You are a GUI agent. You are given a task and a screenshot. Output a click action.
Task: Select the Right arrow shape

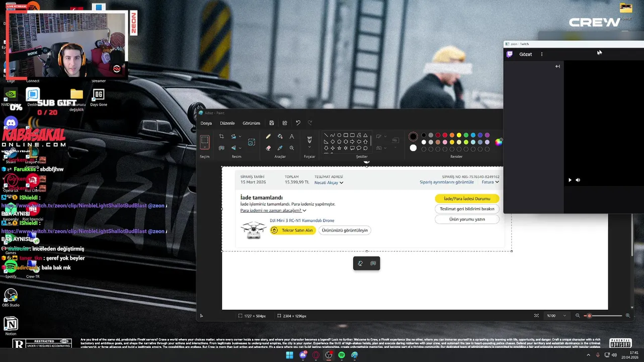352,142
